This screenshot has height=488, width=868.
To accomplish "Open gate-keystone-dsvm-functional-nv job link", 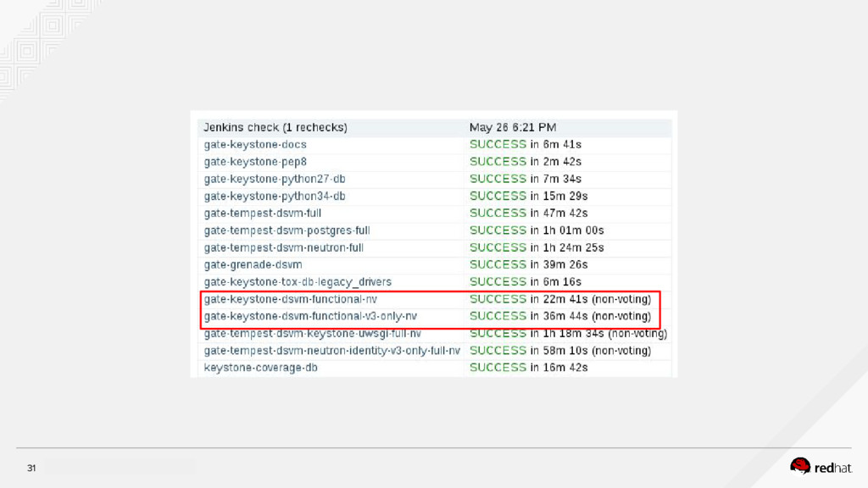I will coord(290,299).
